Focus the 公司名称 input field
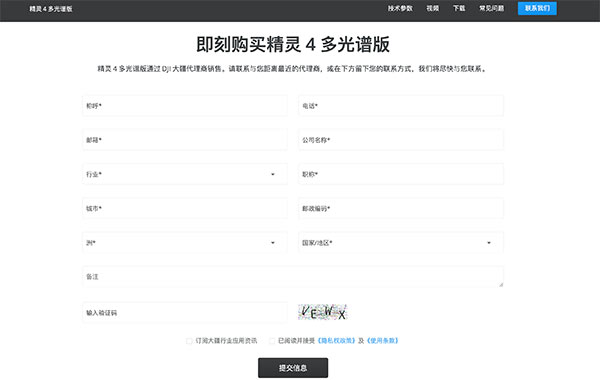 [x=401, y=140]
